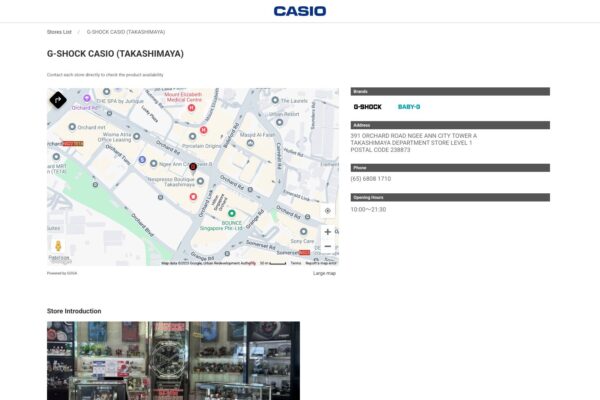Pick up the Street View pegman
Image resolution: width=600 pixels, height=400 pixels.
pos(58,246)
